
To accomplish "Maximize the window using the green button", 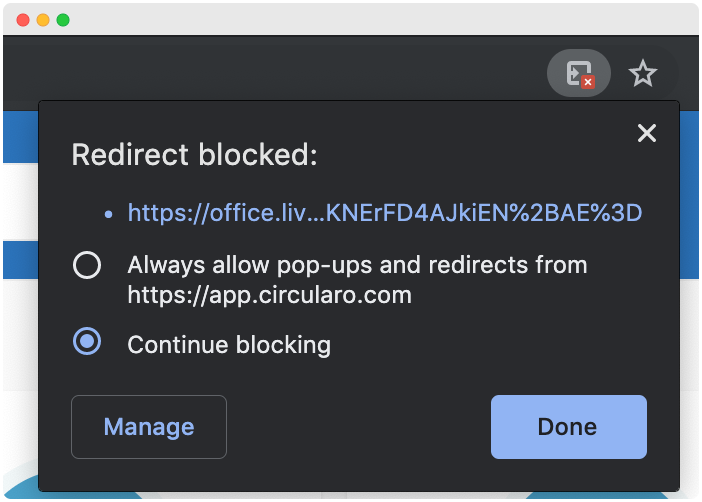I will (63, 20).
